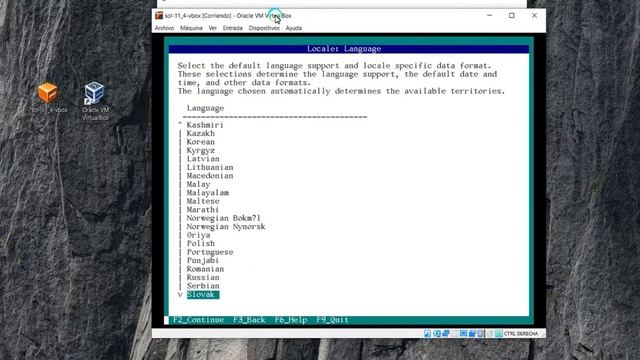Close the VirtualBox VM window
Viewport: 640px width, 360px height.
pos(534,16)
